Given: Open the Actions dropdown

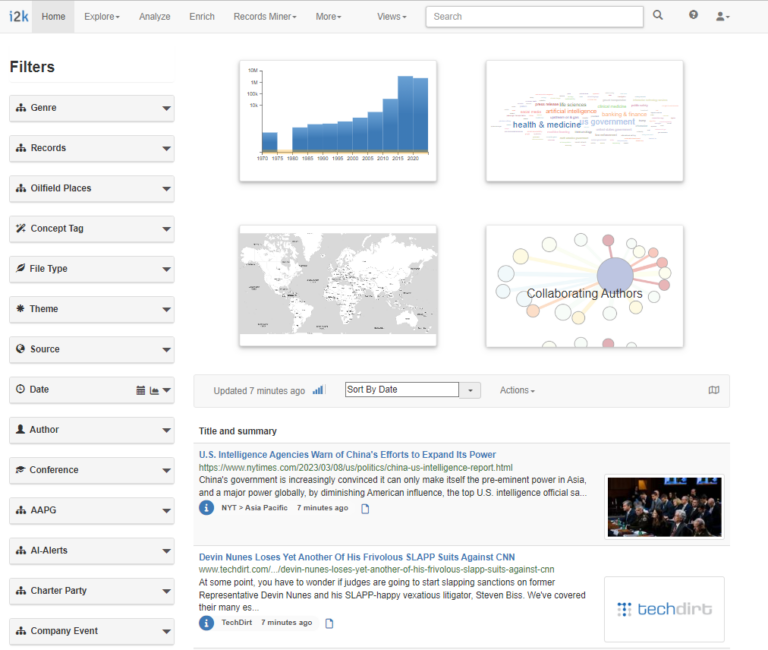Looking at the screenshot, I should [517, 390].
